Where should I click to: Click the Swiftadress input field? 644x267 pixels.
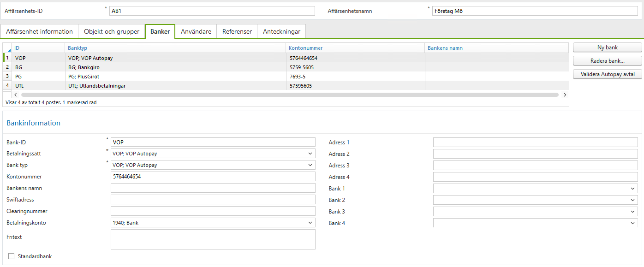pyautogui.click(x=213, y=199)
